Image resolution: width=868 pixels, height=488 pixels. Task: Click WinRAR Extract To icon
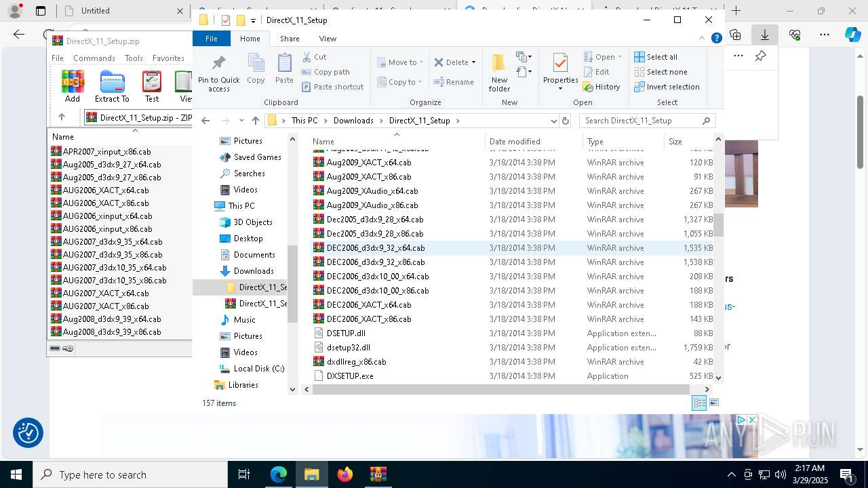(x=112, y=86)
